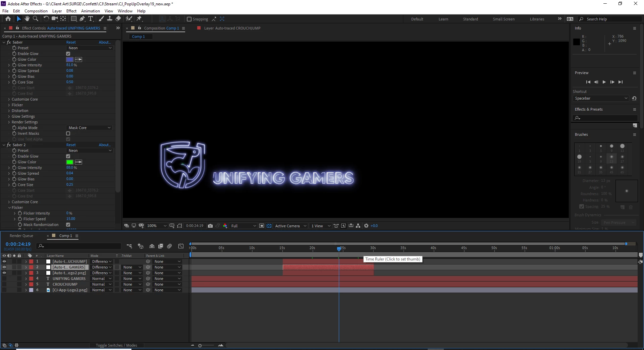
Task: Open Alpha Mode Mask Core dropdown
Action: point(89,128)
